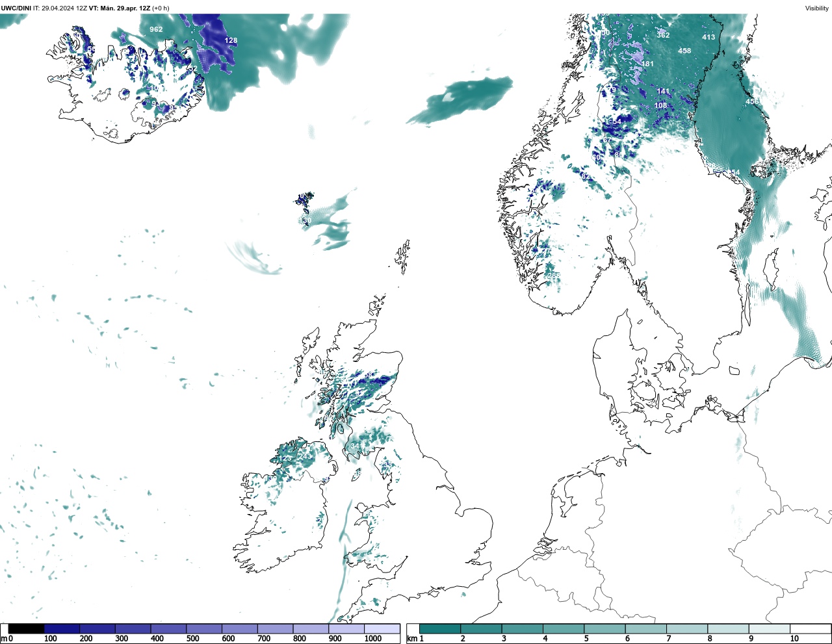Click the "362" value over northern Sweden

[x=663, y=35]
